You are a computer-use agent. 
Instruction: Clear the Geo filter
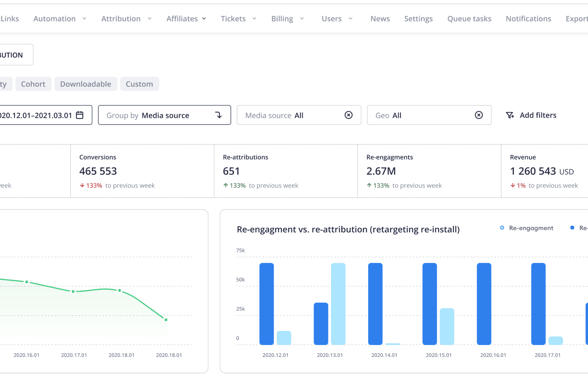[x=479, y=115]
